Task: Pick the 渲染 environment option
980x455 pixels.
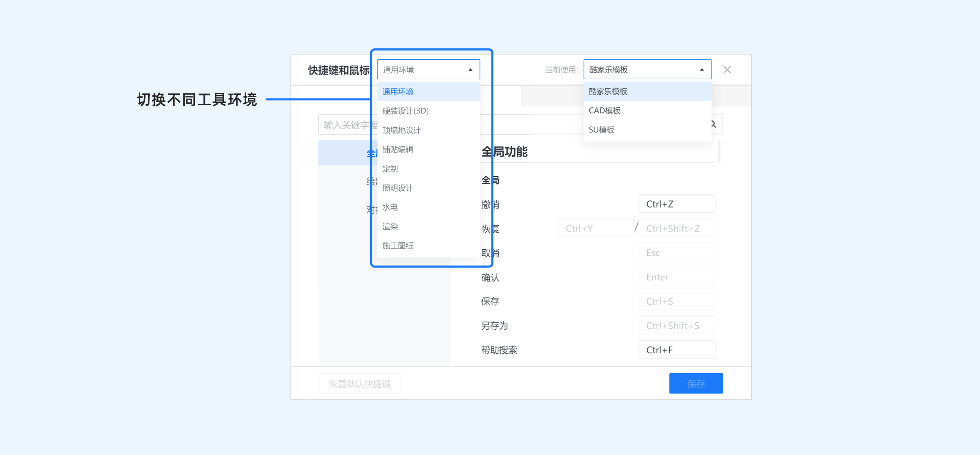Action: 390,226
